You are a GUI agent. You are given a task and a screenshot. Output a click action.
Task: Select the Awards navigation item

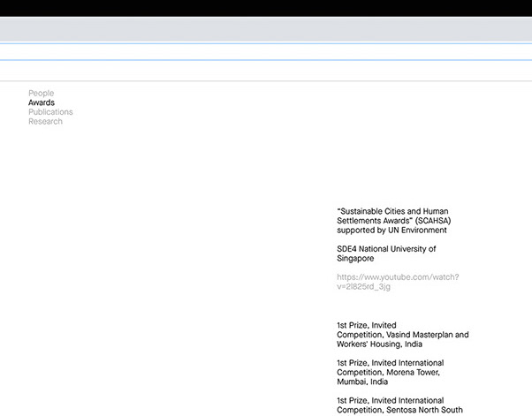click(x=42, y=102)
